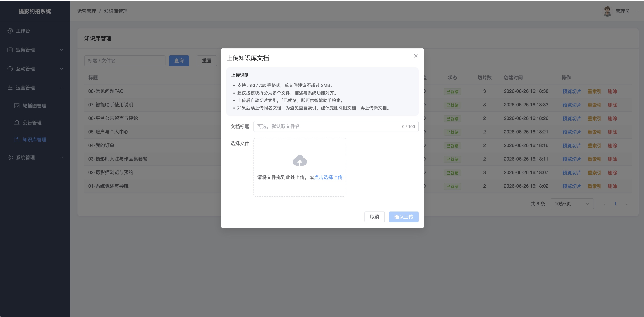The image size is (644, 317).
Task: Delete 07-智能助手使用说明 document
Action: (612, 105)
